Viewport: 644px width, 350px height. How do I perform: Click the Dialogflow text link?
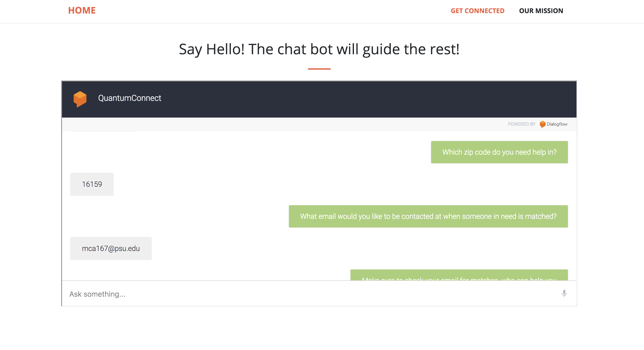pos(557,124)
